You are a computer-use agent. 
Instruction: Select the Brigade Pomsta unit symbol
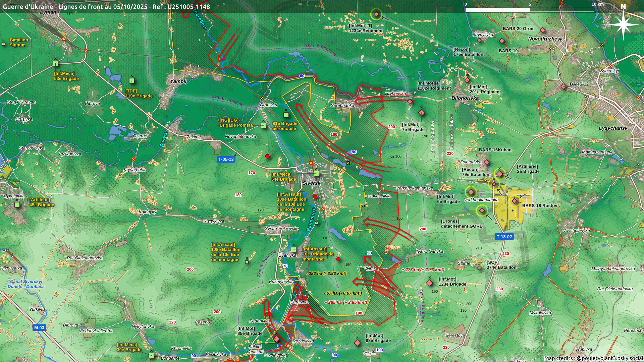pos(264,126)
